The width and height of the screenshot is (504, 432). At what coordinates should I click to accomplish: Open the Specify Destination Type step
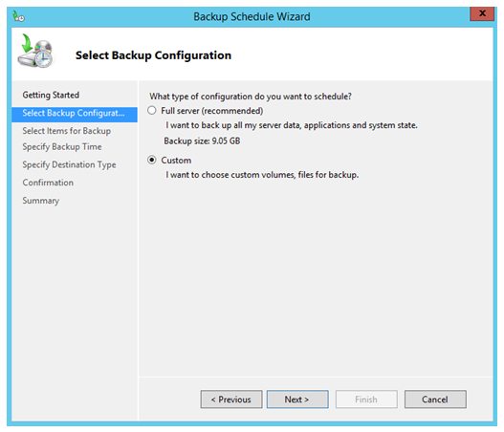pos(69,164)
